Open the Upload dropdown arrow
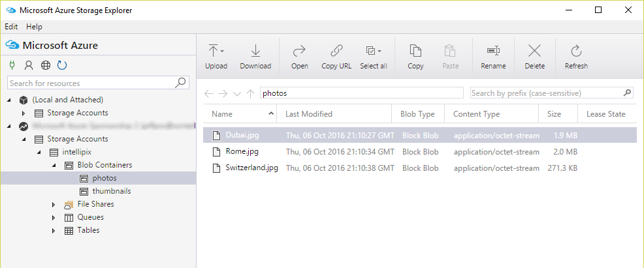The height and width of the screenshot is (268, 644). 222,52
